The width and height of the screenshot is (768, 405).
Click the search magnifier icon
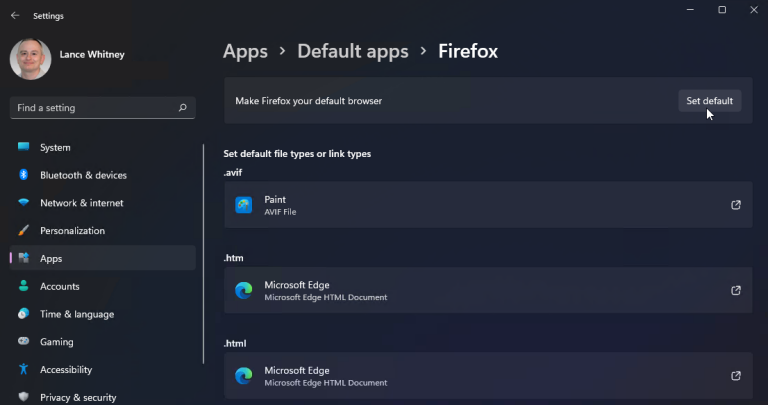[183, 107]
